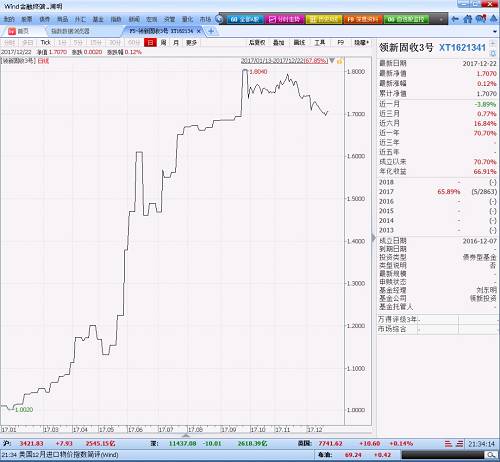Open the 工具 chart tools menu

coord(320,43)
